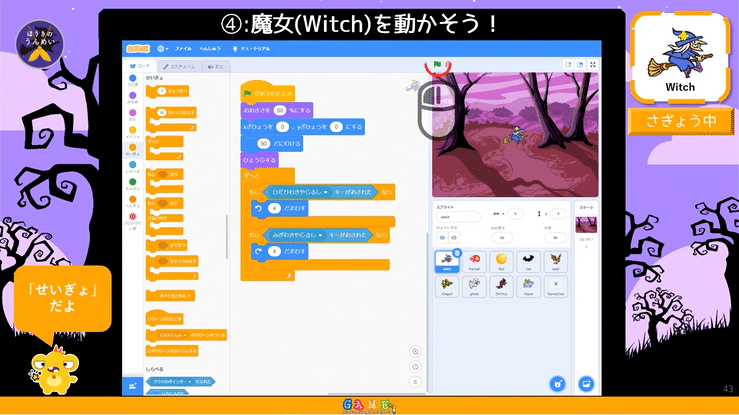Click the ずっと (forever) block in palette
The image size is (739, 415).
click(x=164, y=141)
